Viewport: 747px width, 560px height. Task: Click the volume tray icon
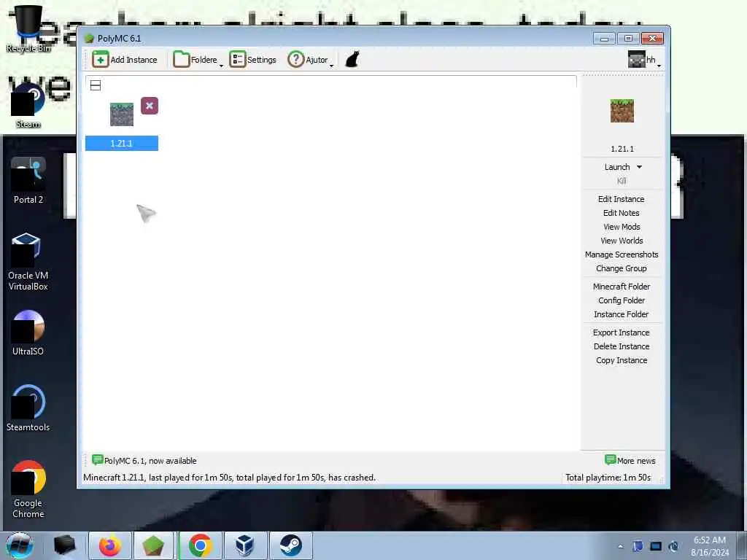673,546
